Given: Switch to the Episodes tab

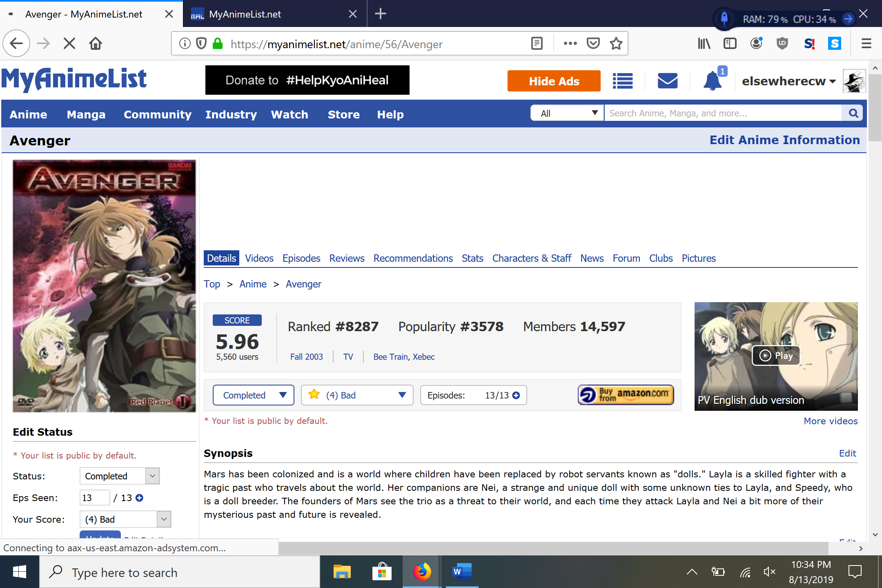Looking at the screenshot, I should click(x=301, y=258).
